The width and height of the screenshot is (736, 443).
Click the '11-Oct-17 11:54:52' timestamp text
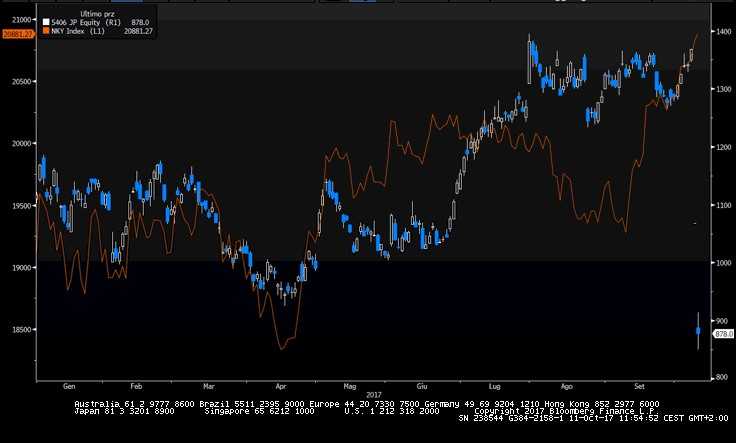click(x=614, y=418)
